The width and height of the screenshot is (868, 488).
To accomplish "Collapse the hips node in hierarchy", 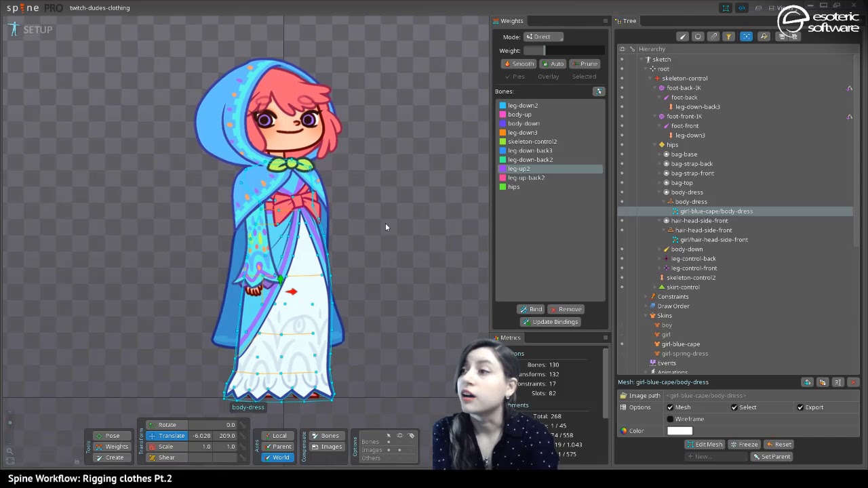I will click(x=654, y=145).
